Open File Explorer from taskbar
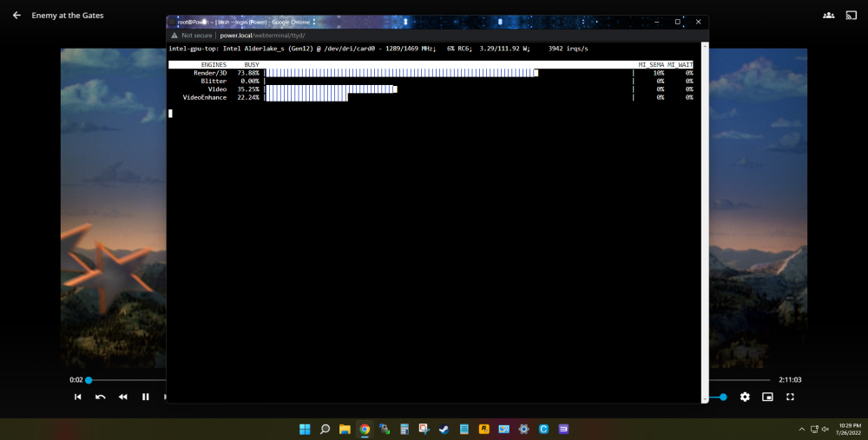This screenshot has height=440, width=868. coord(345,429)
